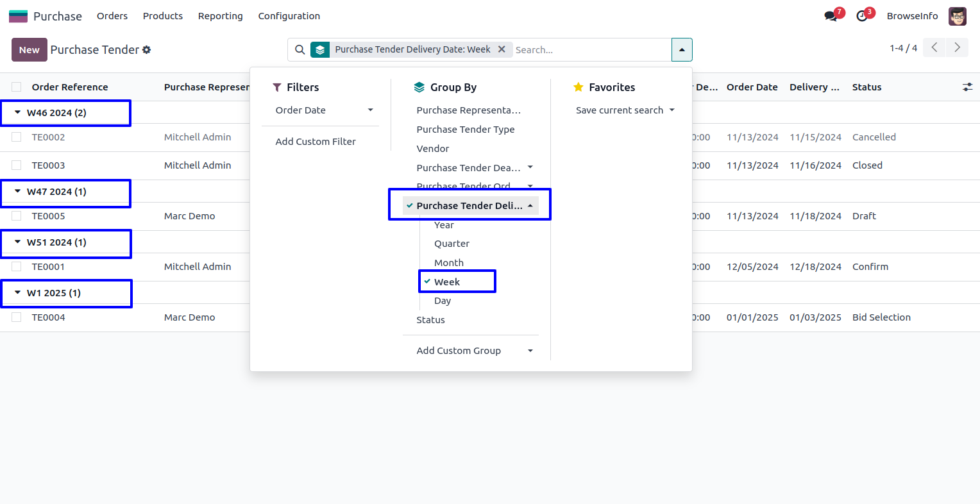Open the Reporting menu
This screenshot has height=504, width=980.
[x=220, y=16]
